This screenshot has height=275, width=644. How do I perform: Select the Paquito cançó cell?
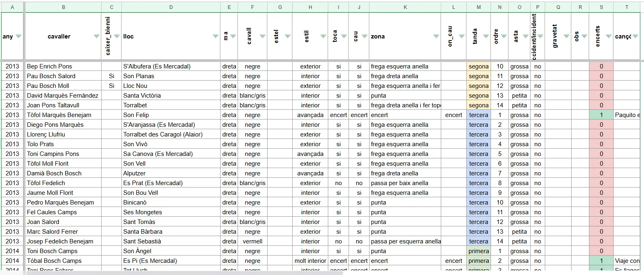point(627,115)
